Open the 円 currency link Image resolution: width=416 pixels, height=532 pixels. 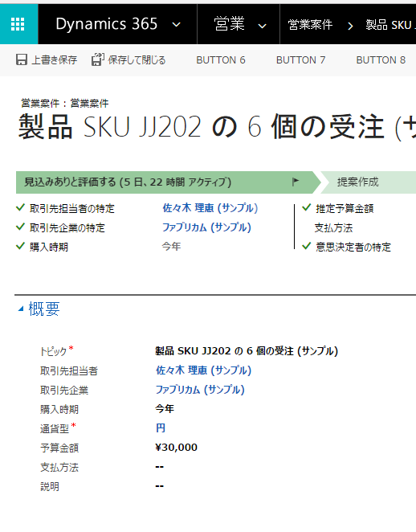coord(161,428)
